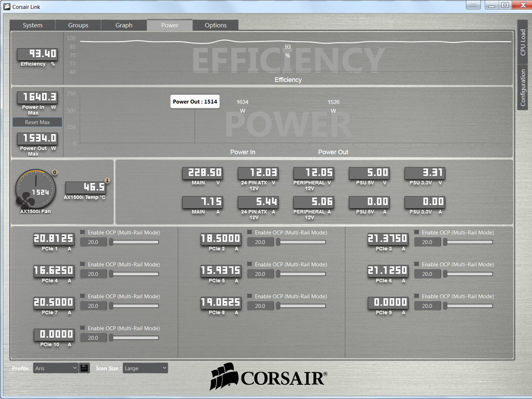This screenshot has height=399, width=532.
Task: Click the PCIe 5 OCP slider
Action: [301, 274]
